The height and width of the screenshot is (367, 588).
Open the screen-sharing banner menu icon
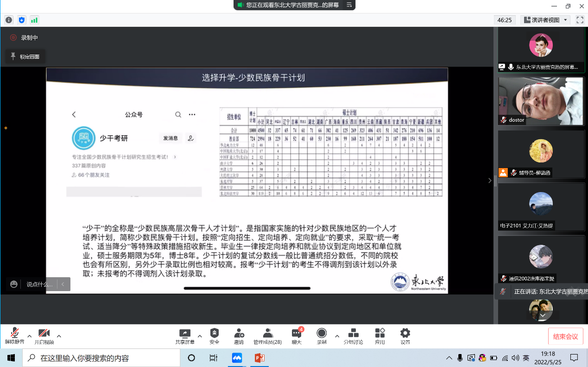349,5
